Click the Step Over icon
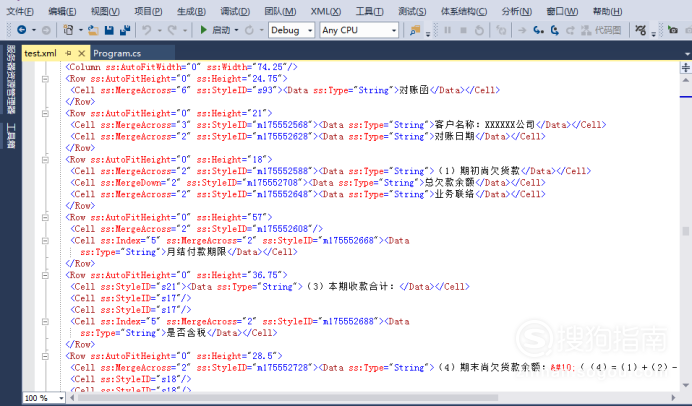This screenshot has width=692, height=406. (x=554, y=30)
